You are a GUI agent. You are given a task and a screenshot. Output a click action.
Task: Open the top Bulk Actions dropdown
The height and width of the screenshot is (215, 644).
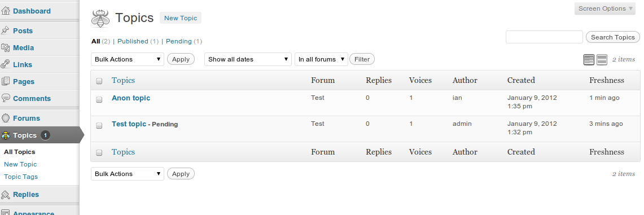point(128,59)
